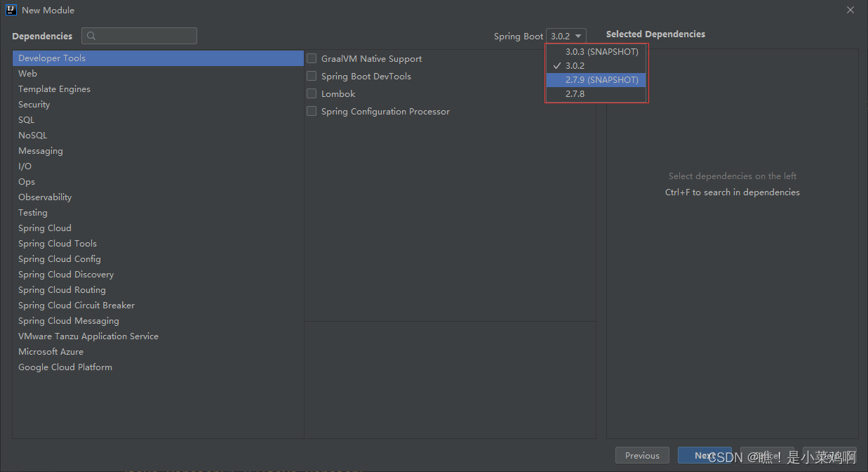Select the SQL category
868x472 pixels.
pos(158,120)
